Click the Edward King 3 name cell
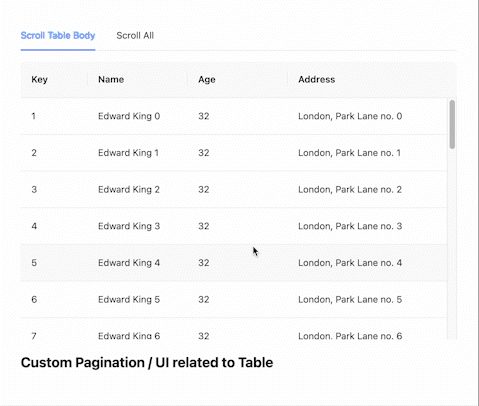Image resolution: width=479 pixels, height=406 pixels. click(x=129, y=226)
